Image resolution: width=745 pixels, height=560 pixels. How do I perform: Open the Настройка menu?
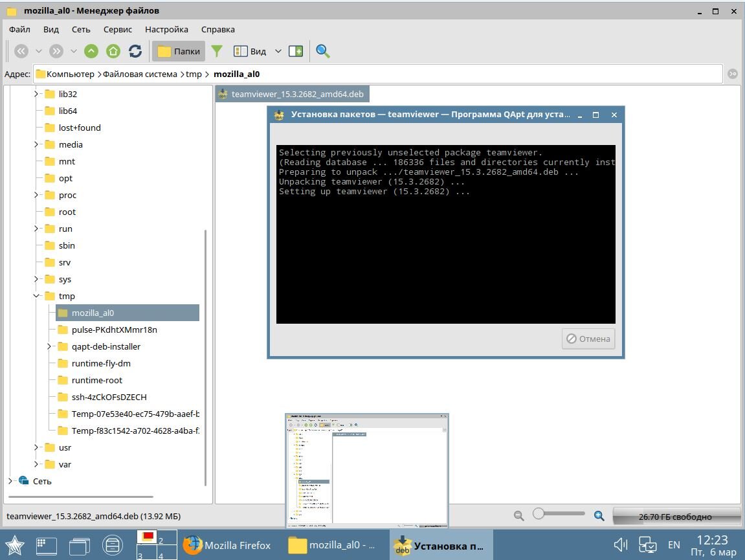pyautogui.click(x=166, y=30)
